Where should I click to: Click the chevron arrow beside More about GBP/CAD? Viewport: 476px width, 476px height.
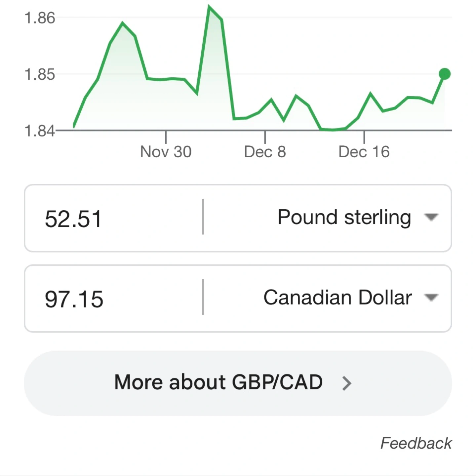click(346, 383)
